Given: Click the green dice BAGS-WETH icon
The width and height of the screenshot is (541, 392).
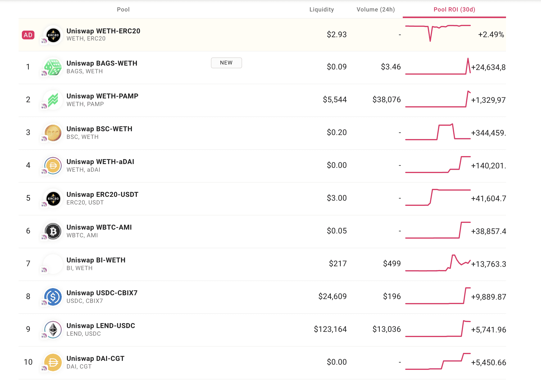Looking at the screenshot, I should click(53, 67).
